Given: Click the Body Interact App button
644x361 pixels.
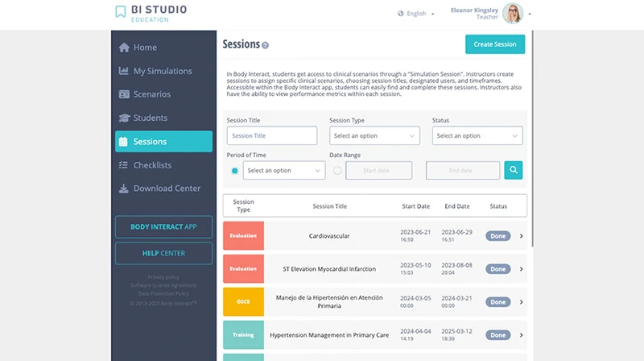Looking at the screenshot, I should pyautogui.click(x=163, y=226).
